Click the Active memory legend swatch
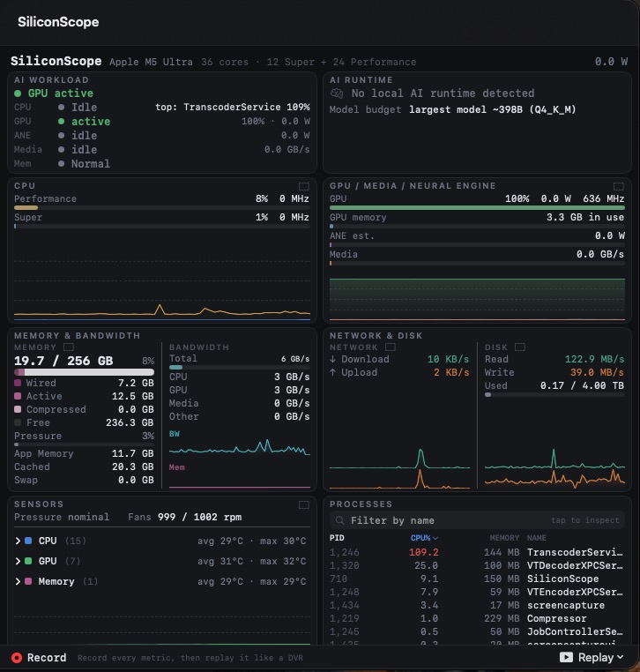 click(x=18, y=397)
